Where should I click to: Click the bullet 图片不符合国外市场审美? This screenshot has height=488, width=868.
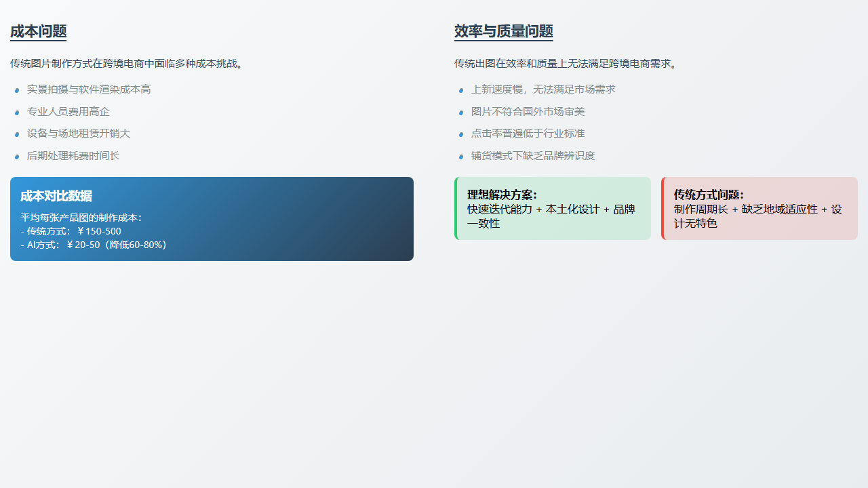(528, 112)
